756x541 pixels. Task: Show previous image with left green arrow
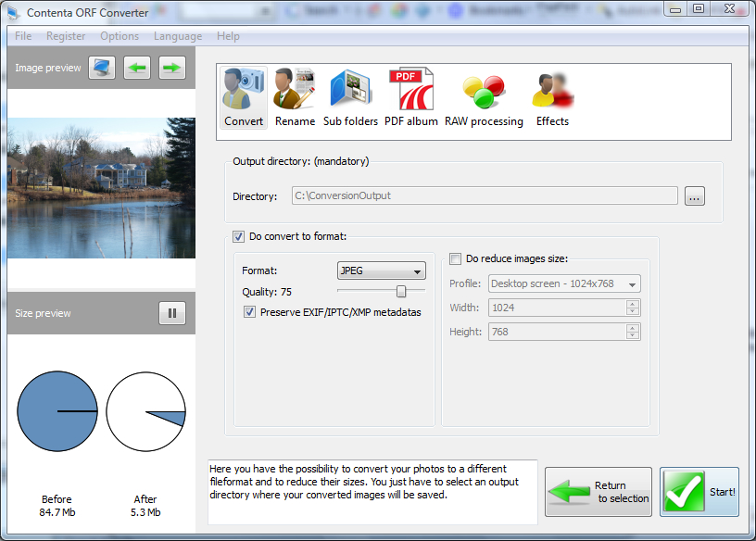click(137, 68)
